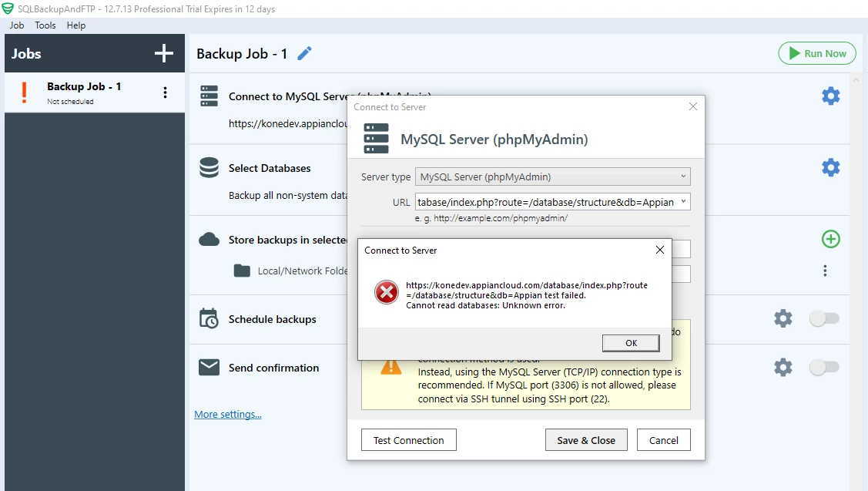Open Send confirmation gear settings

coord(783,367)
